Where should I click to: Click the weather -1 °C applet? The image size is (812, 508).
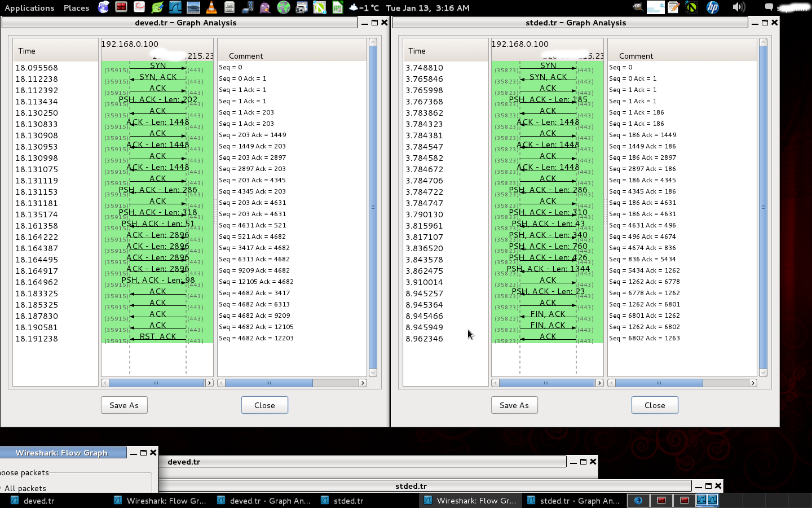(x=364, y=8)
